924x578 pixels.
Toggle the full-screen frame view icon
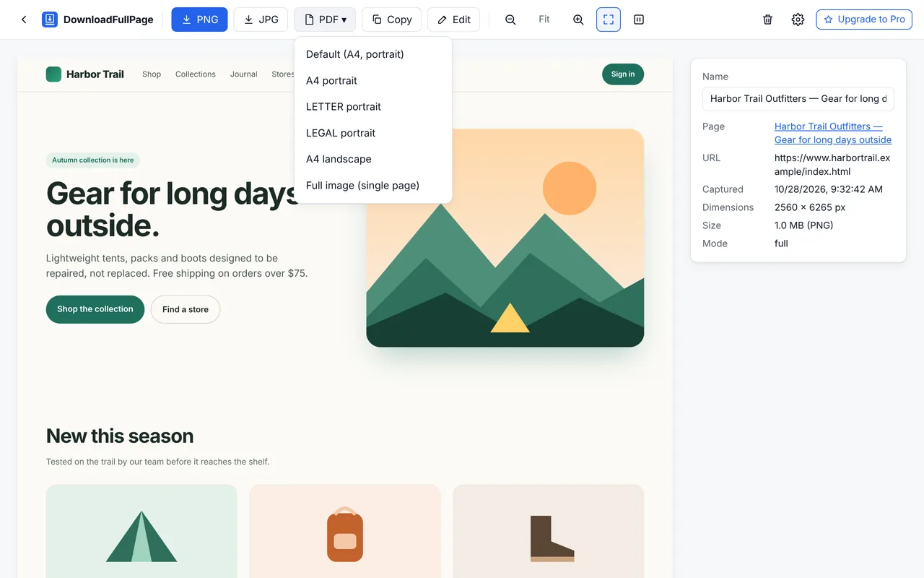609,20
